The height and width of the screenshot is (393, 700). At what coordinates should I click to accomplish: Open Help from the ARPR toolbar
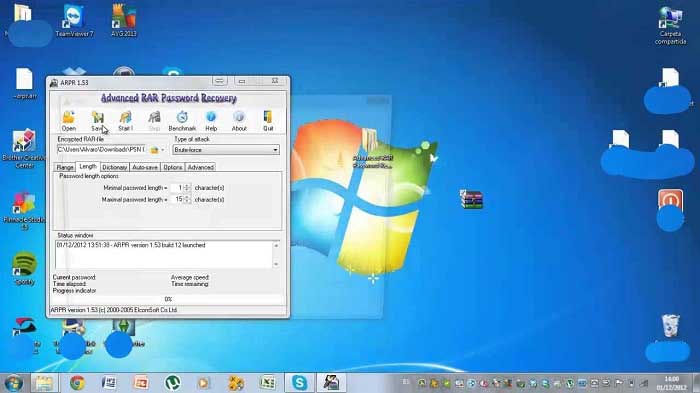[x=211, y=121]
